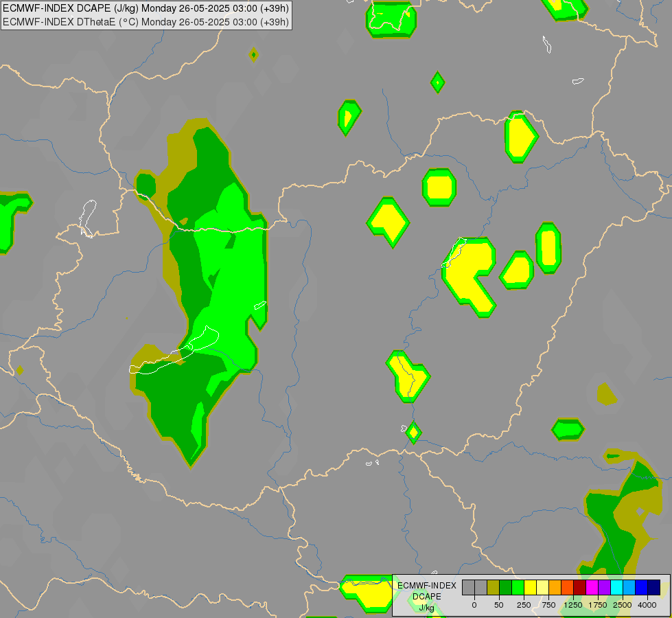Select the pale yellow legend swatch
This screenshot has height=618, width=672.
(542, 587)
